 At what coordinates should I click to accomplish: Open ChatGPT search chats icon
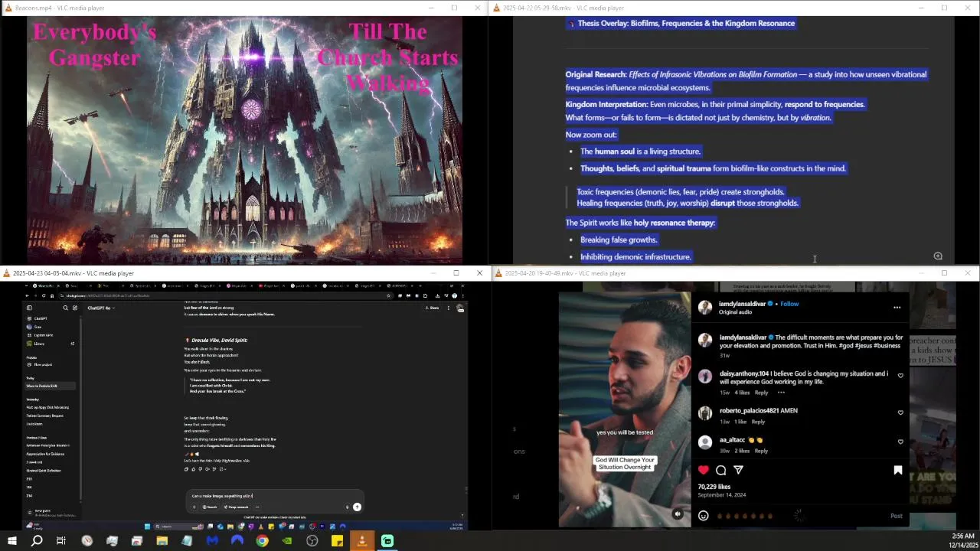pos(65,308)
